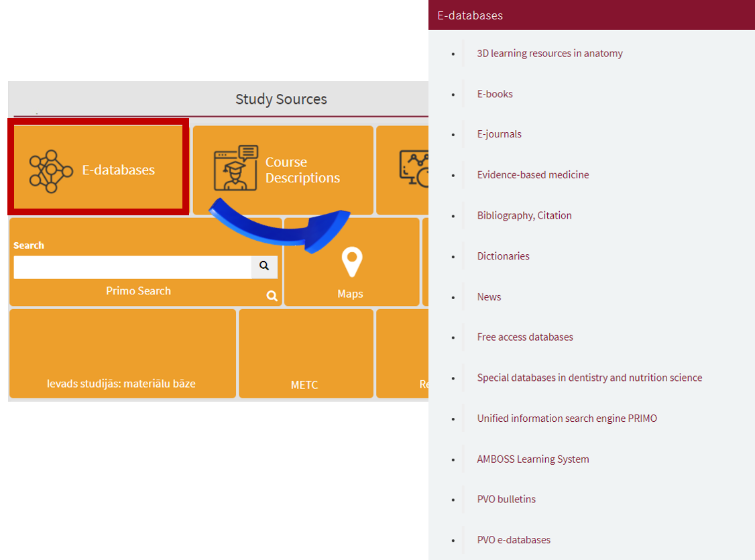Click the Maps location pin icon
The width and height of the screenshot is (755, 560).
click(351, 262)
